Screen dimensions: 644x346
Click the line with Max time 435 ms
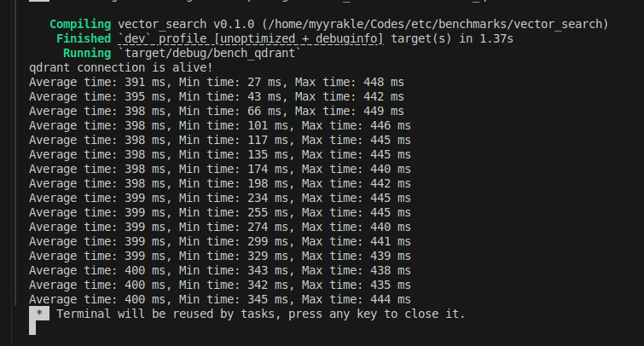tap(219, 285)
